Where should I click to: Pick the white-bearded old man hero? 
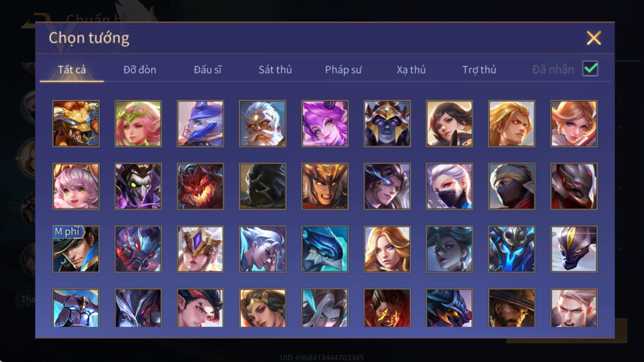pos(262,124)
